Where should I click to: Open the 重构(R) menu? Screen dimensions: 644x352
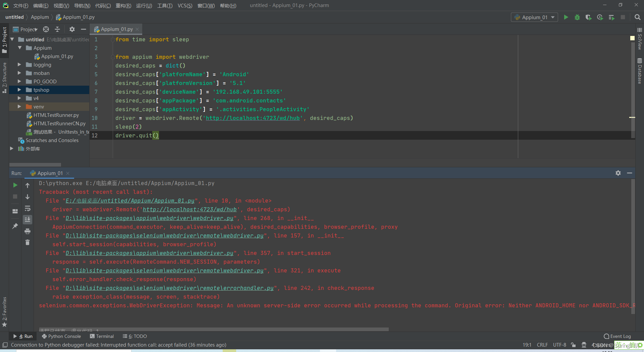123,5
